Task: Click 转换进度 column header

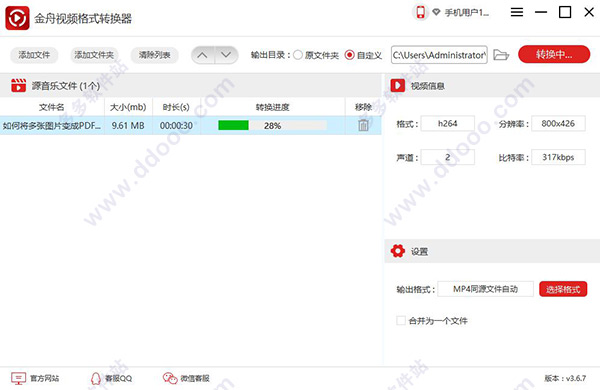Action: [x=272, y=107]
